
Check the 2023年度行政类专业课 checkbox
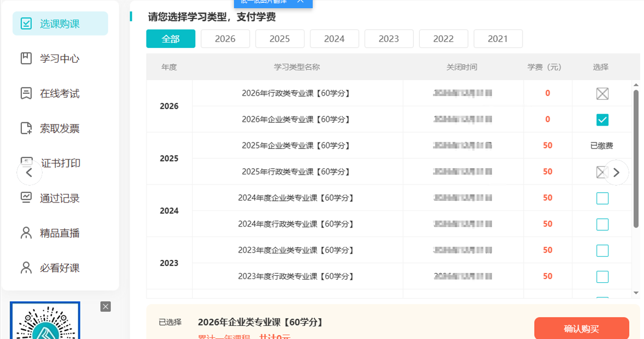pos(602,277)
